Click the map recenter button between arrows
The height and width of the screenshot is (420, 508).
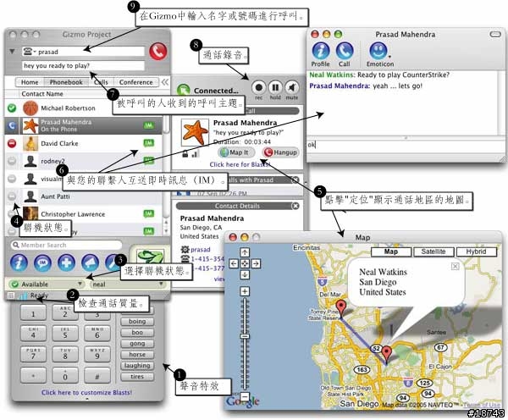click(245, 263)
